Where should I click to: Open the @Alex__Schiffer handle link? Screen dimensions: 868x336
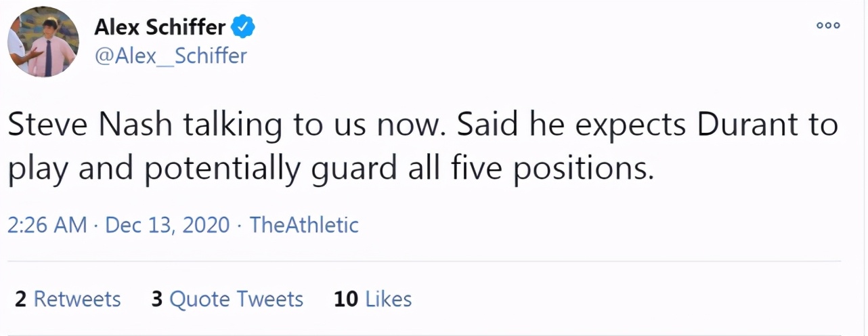tap(171, 56)
